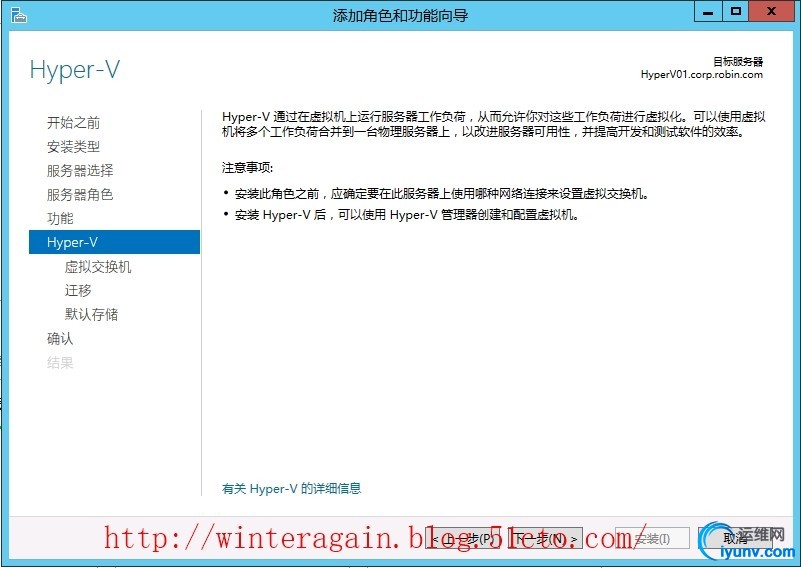This screenshot has height=568, width=801.
Task: Close the 添加角色和功能向导 window
Action: (771, 12)
